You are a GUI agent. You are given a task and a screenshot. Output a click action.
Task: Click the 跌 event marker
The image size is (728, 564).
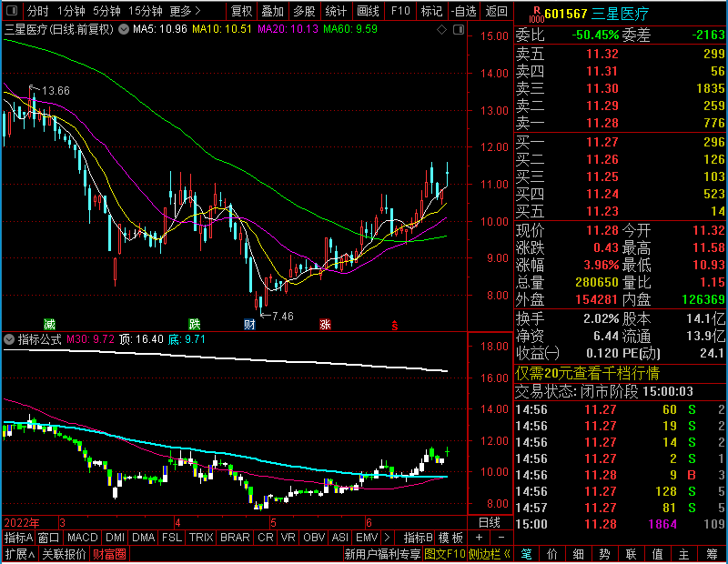(195, 324)
